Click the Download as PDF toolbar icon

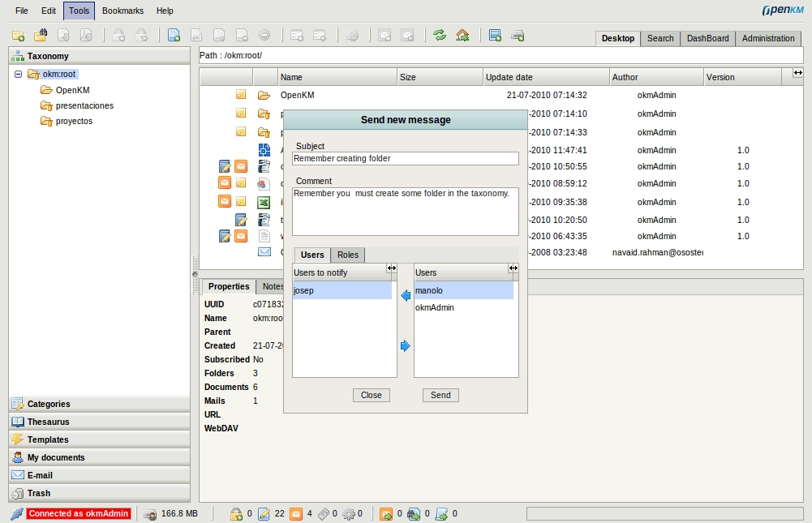click(86, 35)
